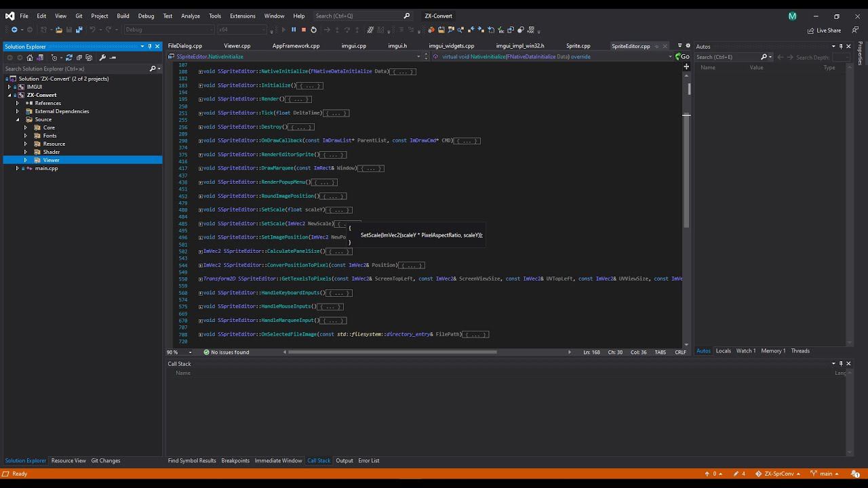Click the Solution Explorer Home icon
The image size is (868, 488).
(x=30, y=58)
